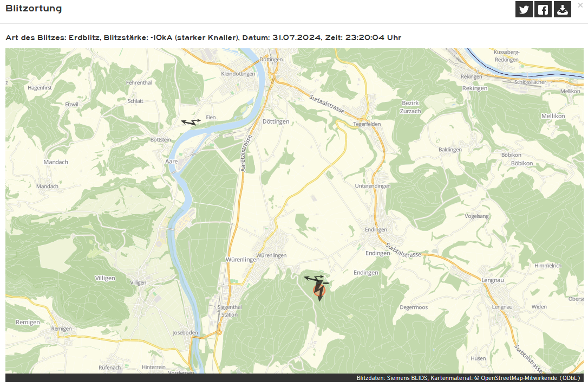Image resolution: width=588 pixels, height=386 pixels.
Task: Close the Blitzortung dialog
Action: click(580, 5)
